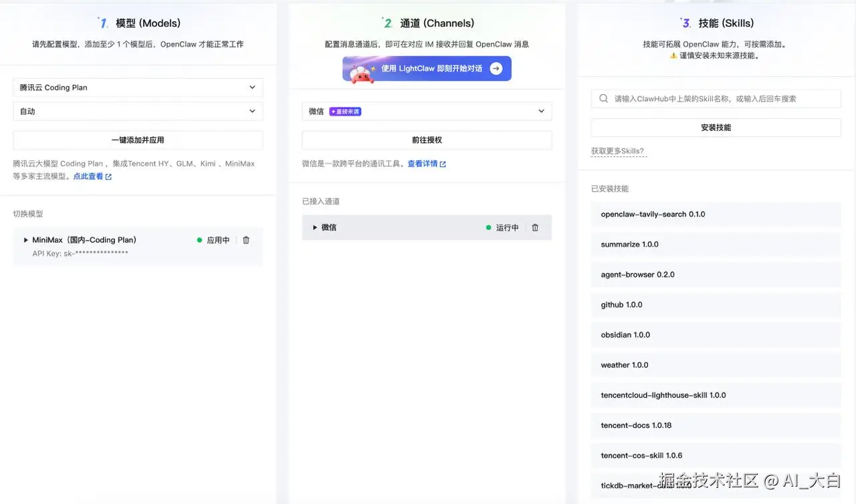Select the agent-browser 0.2.0 skill
The height and width of the screenshot is (504, 856).
click(716, 275)
